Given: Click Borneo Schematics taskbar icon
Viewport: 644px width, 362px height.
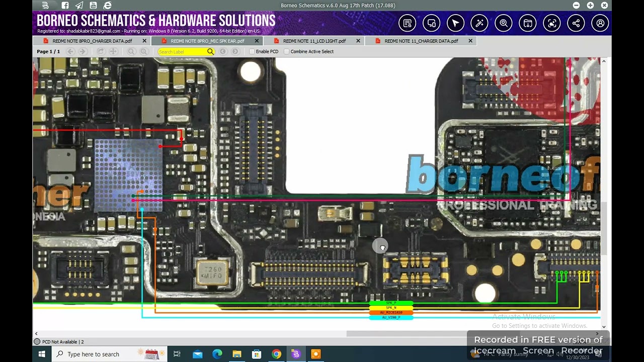Looking at the screenshot, I should click(x=296, y=354).
